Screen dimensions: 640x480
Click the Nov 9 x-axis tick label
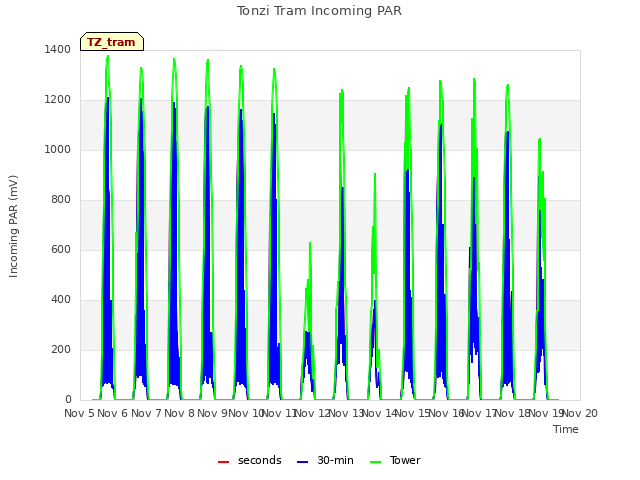coord(212,413)
